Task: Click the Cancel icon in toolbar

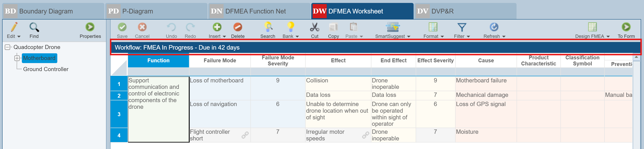Action: (142, 27)
